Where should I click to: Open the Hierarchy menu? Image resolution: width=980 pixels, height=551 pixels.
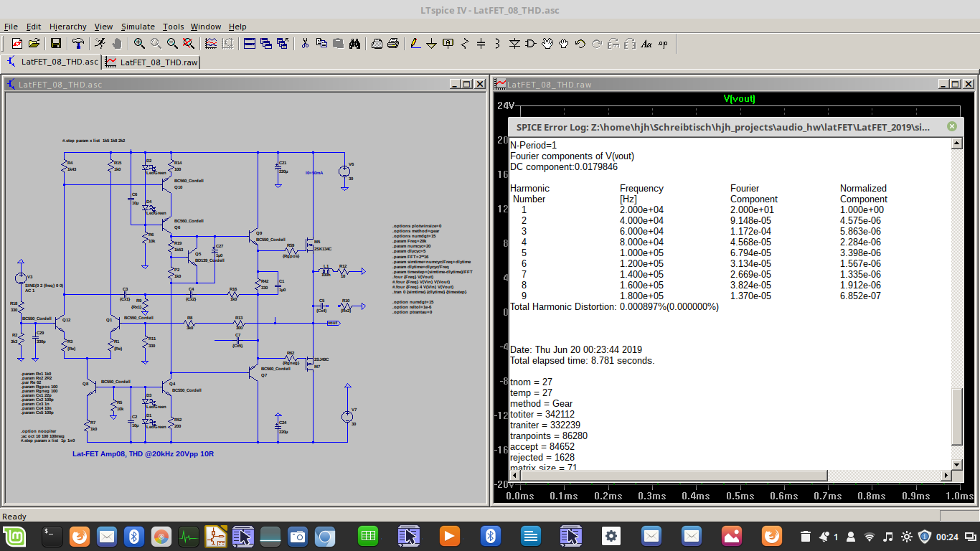click(68, 27)
